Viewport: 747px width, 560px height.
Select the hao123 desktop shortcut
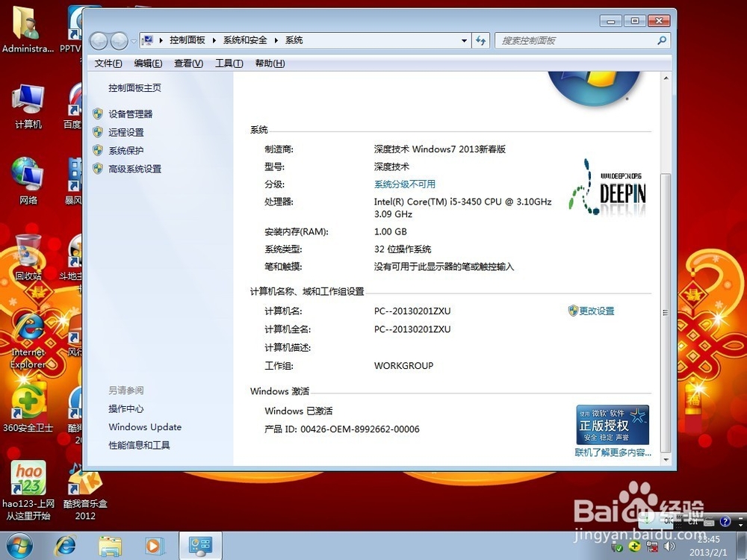coord(28,491)
